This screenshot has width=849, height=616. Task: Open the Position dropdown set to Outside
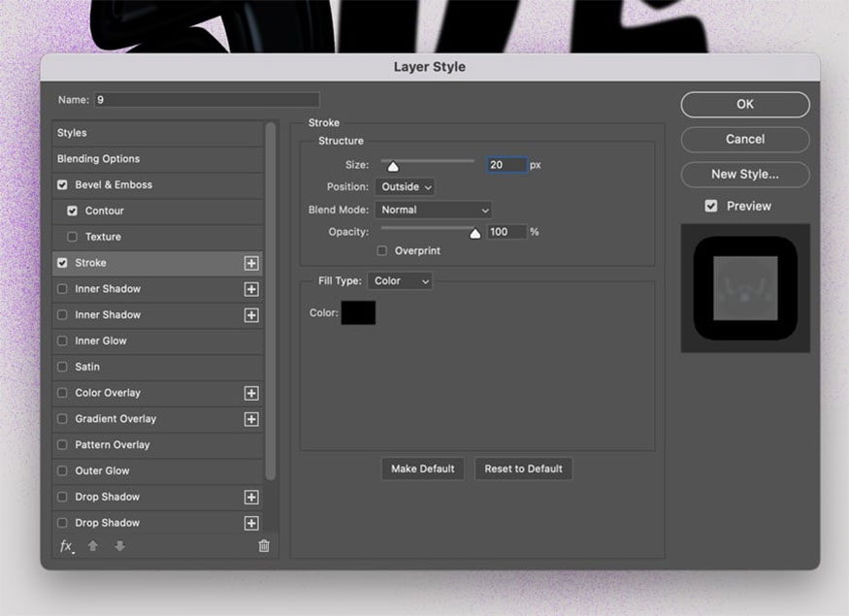click(405, 186)
